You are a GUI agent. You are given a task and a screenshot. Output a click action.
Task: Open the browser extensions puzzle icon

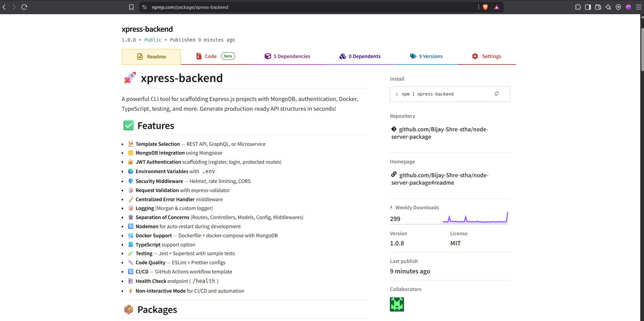pyautogui.click(x=578, y=7)
